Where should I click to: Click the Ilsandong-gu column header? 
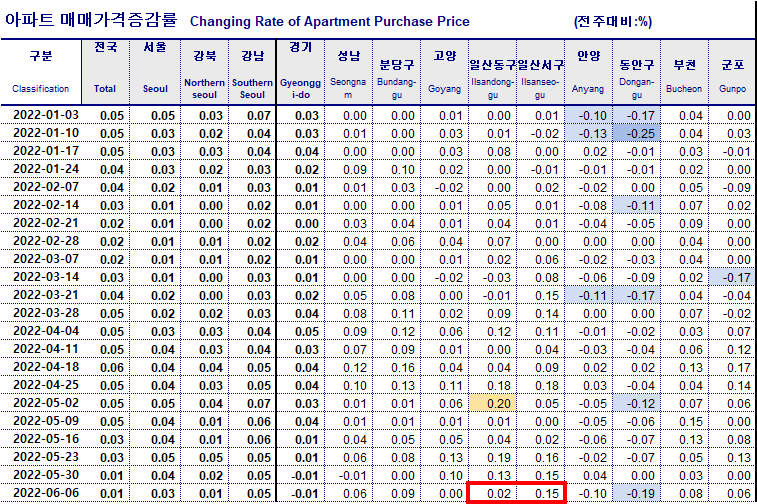(492, 71)
